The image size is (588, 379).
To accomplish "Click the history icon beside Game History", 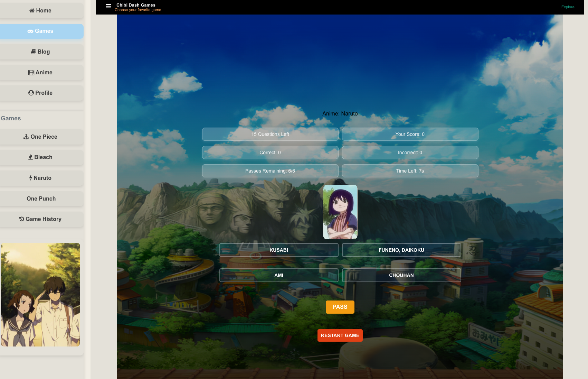I will pos(21,219).
